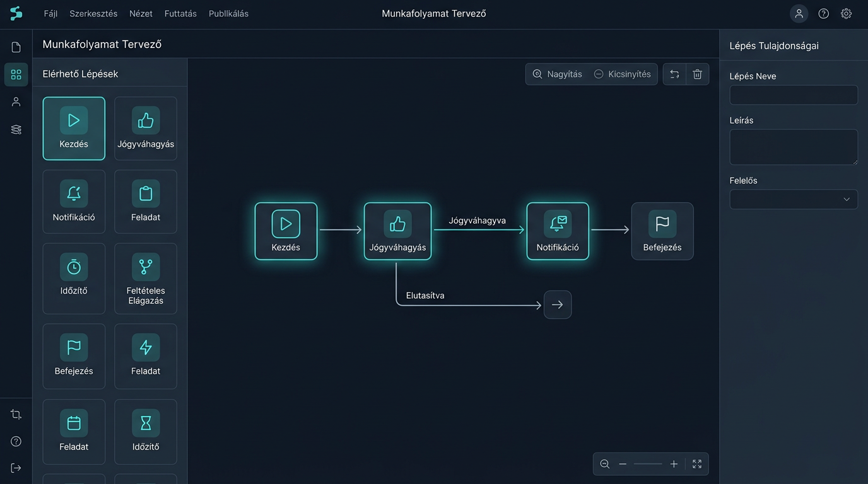Click the Elérhető Lépések panel heading
Viewport: 868px width, 484px height.
pos(80,74)
